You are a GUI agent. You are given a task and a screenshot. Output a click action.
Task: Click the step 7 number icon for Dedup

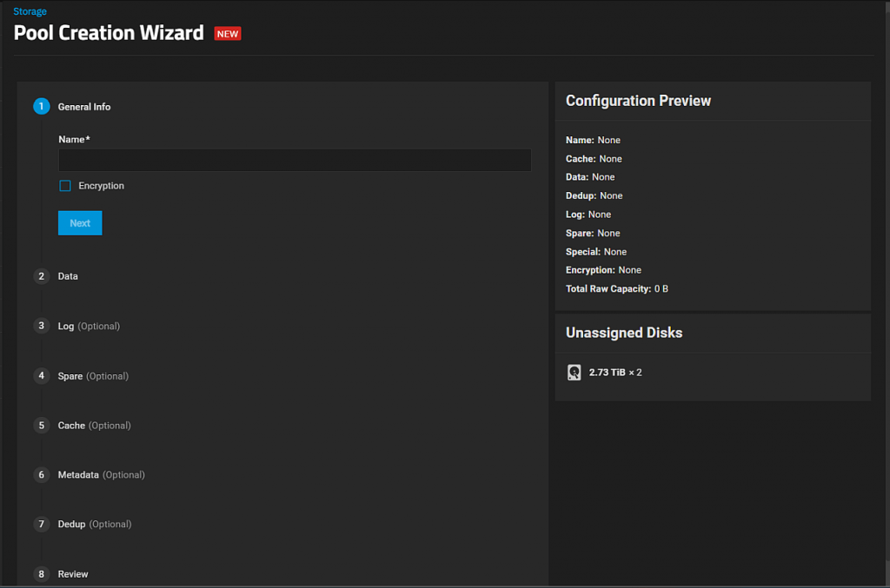coord(41,524)
